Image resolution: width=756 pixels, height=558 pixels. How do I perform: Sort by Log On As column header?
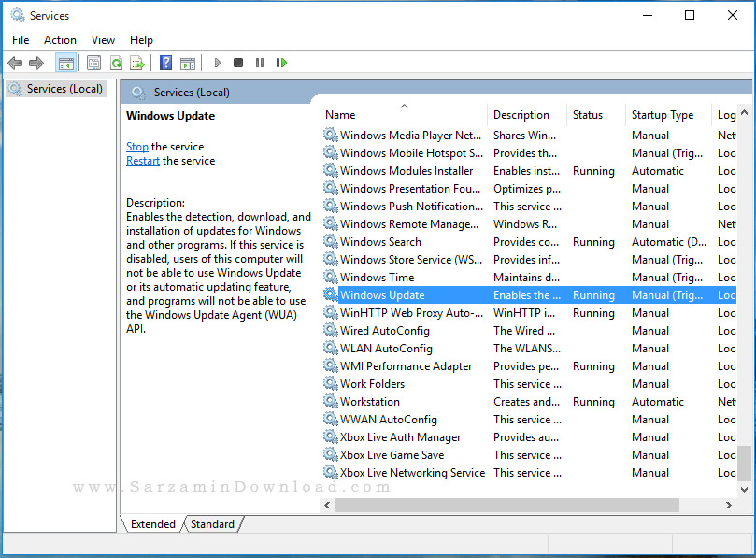coord(724,115)
